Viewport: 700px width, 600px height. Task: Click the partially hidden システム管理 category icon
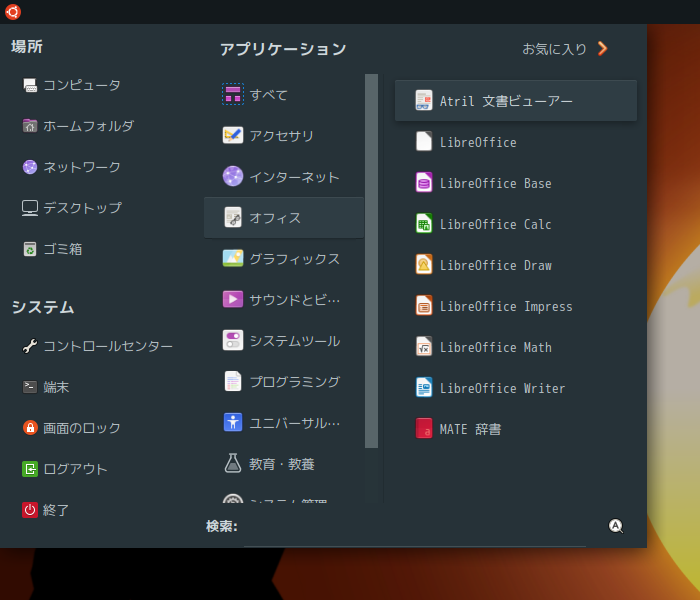[233, 499]
